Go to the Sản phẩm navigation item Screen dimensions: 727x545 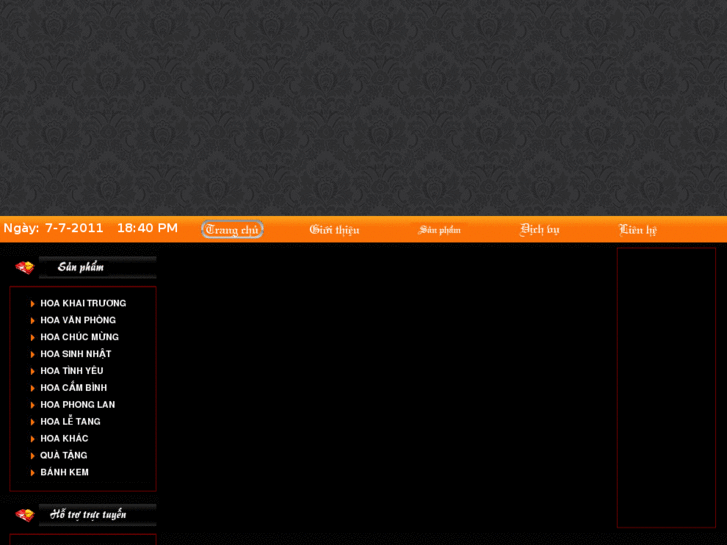coord(439,230)
